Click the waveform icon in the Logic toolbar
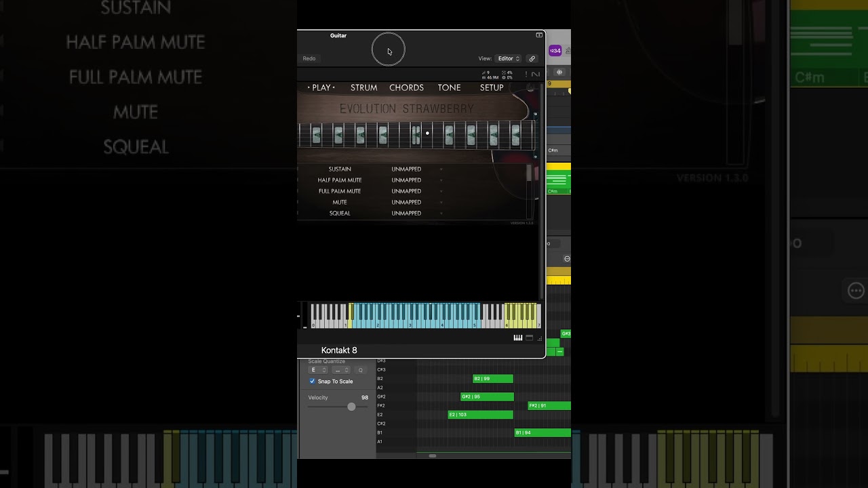868x488 pixels. (559, 73)
